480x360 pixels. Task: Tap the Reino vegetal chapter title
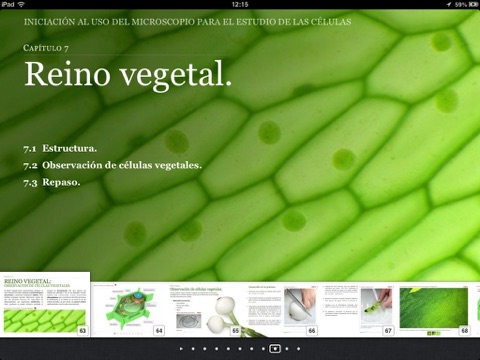pyautogui.click(x=128, y=75)
